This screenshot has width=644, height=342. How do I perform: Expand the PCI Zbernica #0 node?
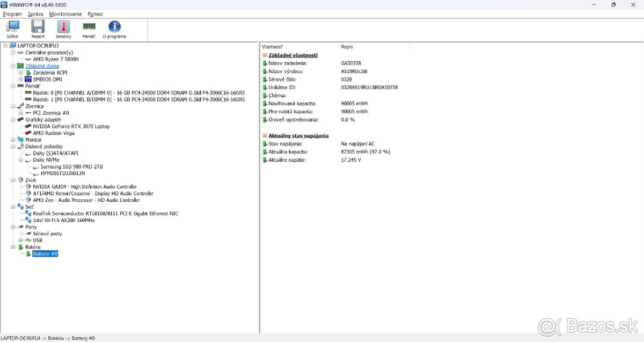pyautogui.click(x=21, y=113)
